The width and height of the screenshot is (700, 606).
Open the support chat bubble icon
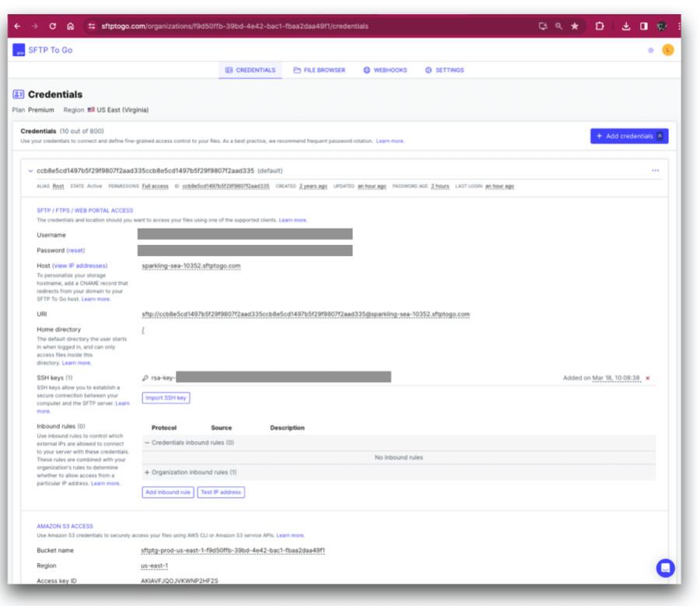(x=665, y=568)
